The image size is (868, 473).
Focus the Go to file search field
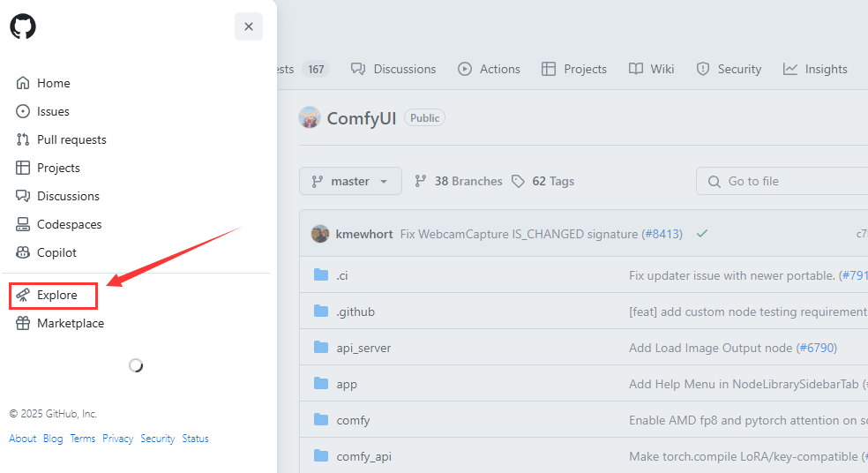pyautogui.click(x=782, y=181)
